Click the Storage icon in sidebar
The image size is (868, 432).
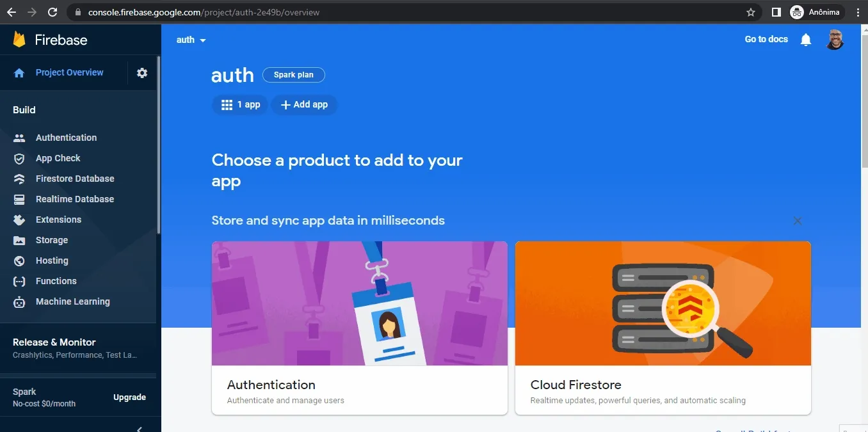click(19, 240)
